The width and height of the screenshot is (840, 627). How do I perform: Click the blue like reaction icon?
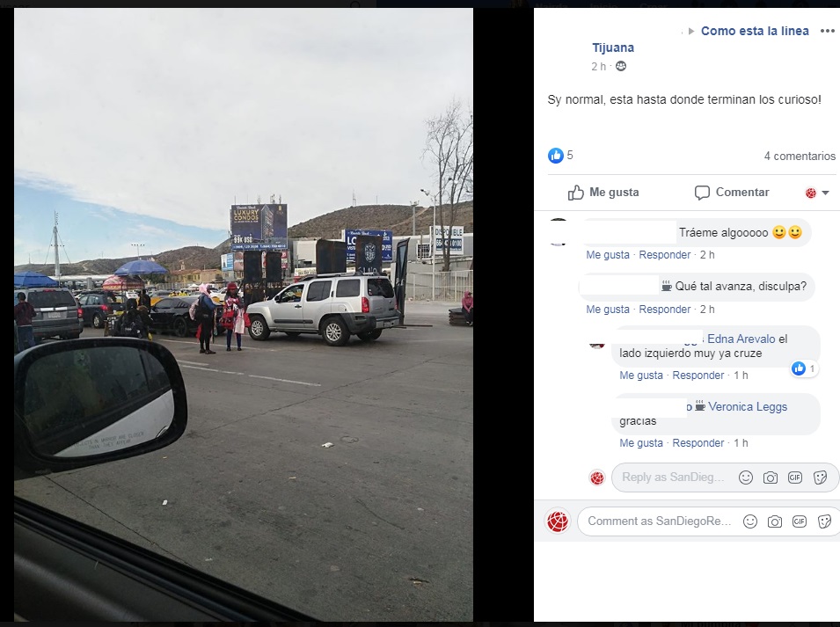pos(556,156)
